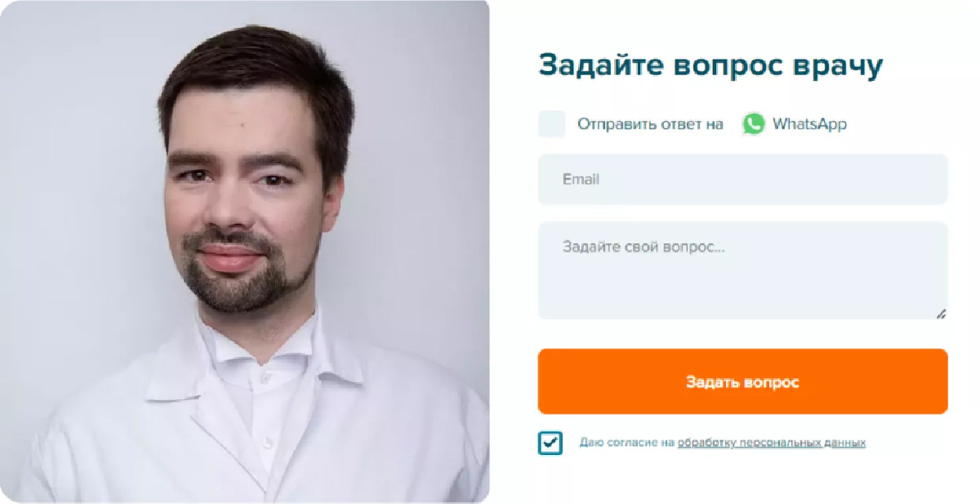Screen dimensions: 980x504
Task: Uncheck the personal data consent checkbox
Action: click(550, 443)
